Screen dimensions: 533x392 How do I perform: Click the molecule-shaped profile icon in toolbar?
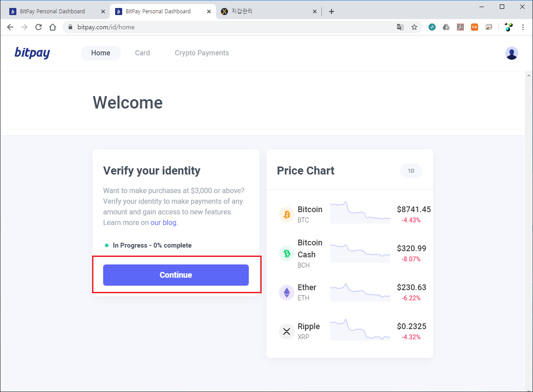509,27
